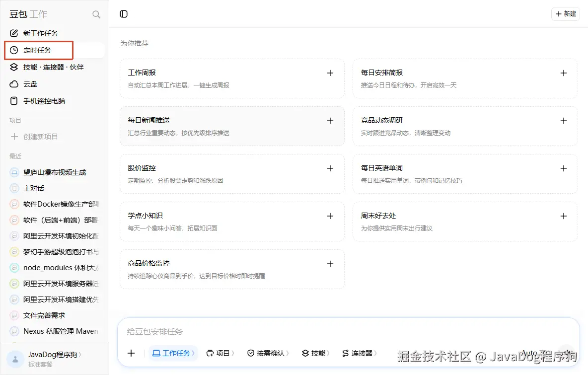
Task: Add the 周末好去处 task with plus icon
Action: tap(563, 216)
